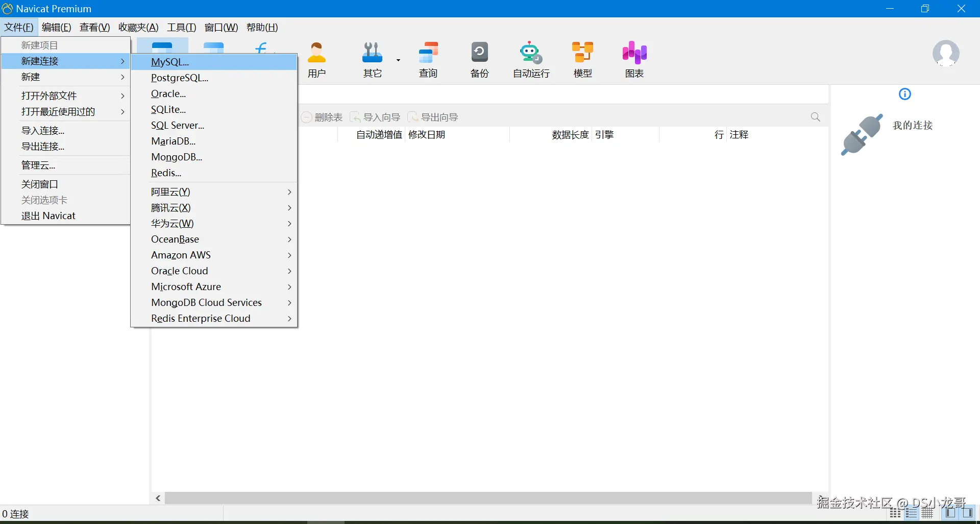Select PostgreSQL... as new connection type

[214, 78]
